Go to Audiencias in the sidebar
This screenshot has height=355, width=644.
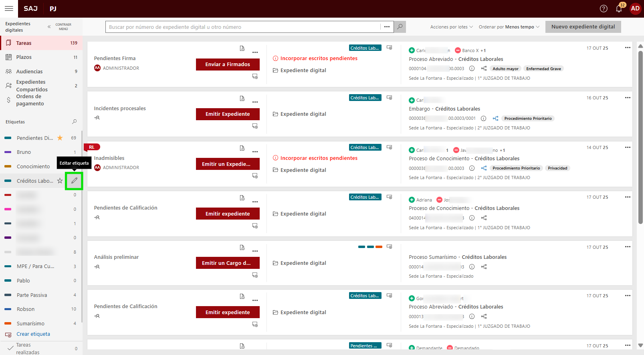click(29, 71)
